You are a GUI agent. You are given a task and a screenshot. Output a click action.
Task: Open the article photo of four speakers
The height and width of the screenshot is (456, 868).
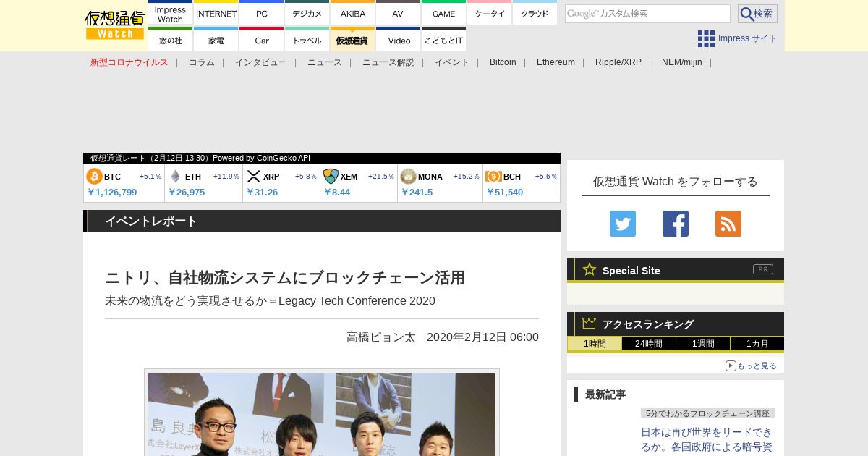click(322, 413)
